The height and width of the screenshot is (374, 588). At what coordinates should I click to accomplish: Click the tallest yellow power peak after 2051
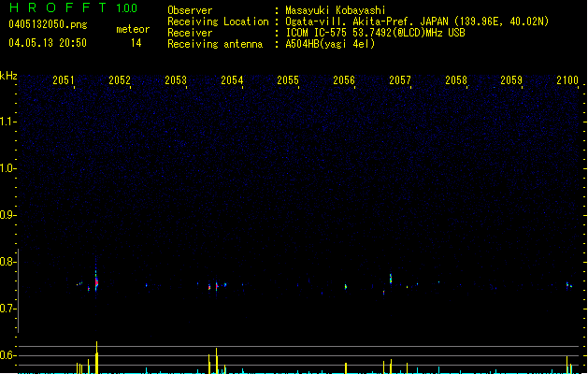coord(96,357)
